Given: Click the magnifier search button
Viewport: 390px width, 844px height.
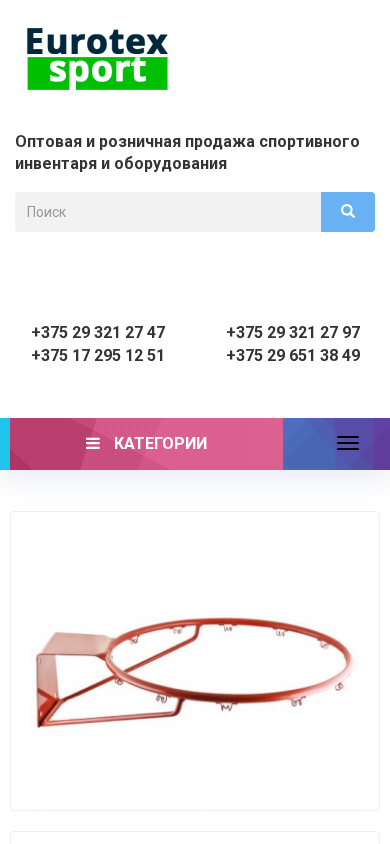Looking at the screenshot, I should (x=348, y=212).
